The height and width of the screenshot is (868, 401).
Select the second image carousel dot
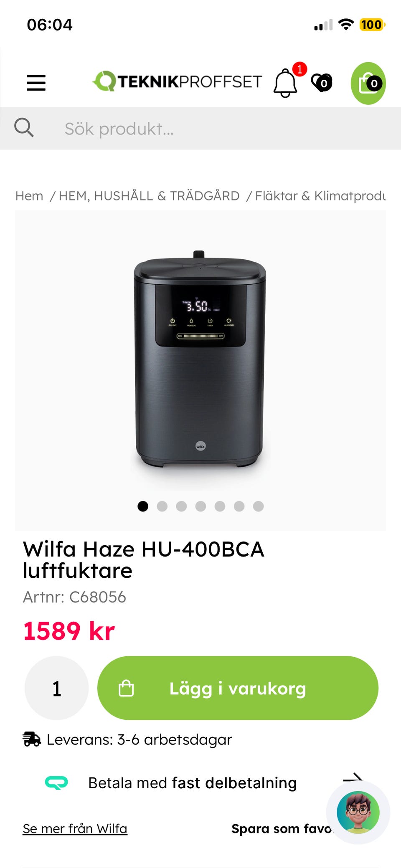click(x=162, y=506)
